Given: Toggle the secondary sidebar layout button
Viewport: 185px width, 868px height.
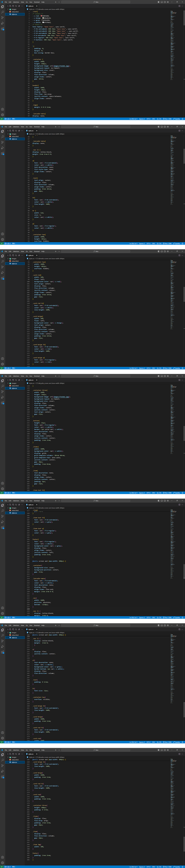Looking at the screenshot, I should (165, 2).
